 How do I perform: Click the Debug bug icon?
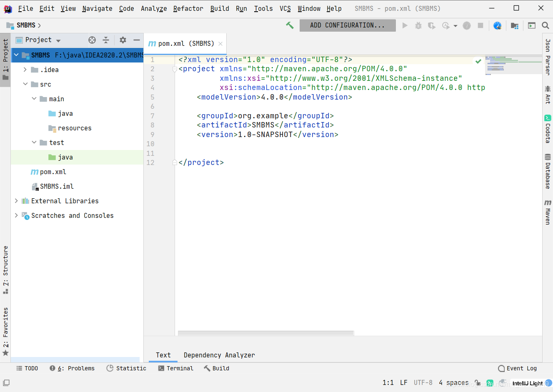click(418, 25)
